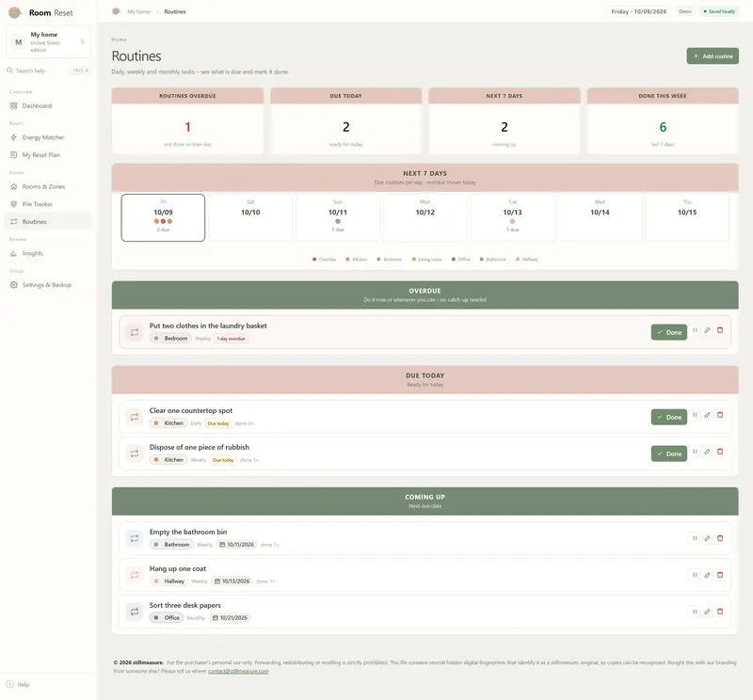Pause the Empty the bathroom bin routine

point(695,538)
